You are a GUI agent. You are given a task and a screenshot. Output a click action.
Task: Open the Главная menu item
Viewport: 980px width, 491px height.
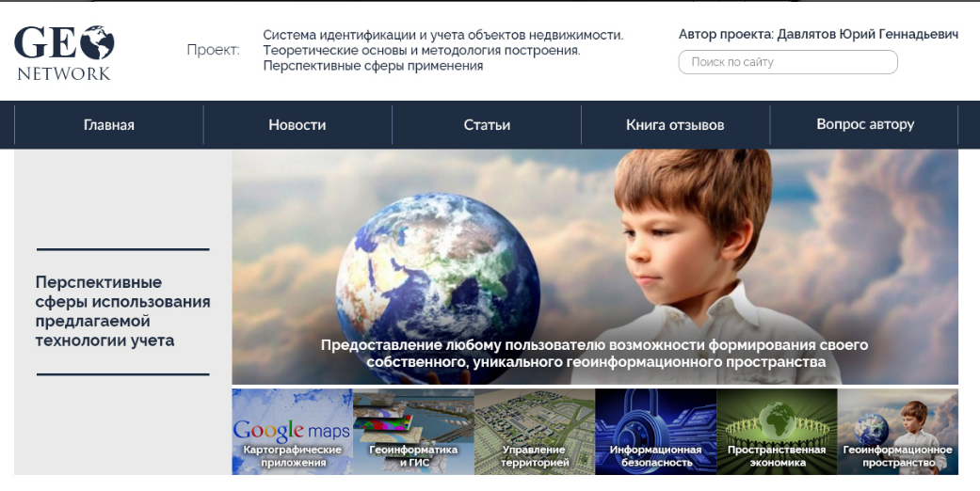[x=109, y=125]
